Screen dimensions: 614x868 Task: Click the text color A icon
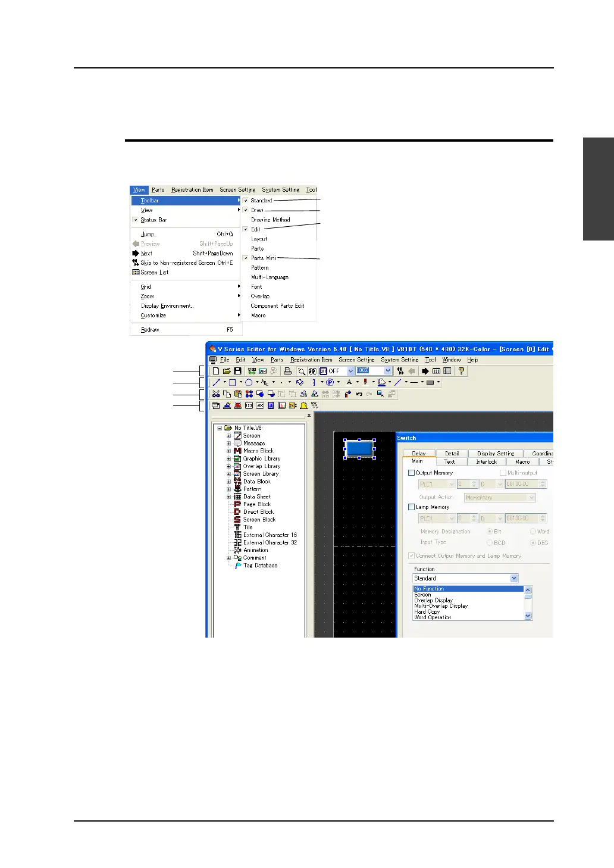349,382
